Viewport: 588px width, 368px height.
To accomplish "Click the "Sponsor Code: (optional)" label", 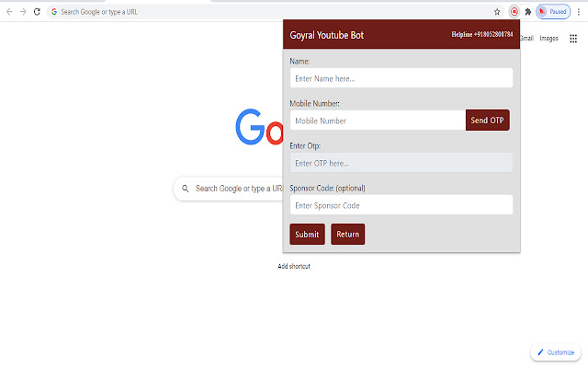I will click(327, 188).
